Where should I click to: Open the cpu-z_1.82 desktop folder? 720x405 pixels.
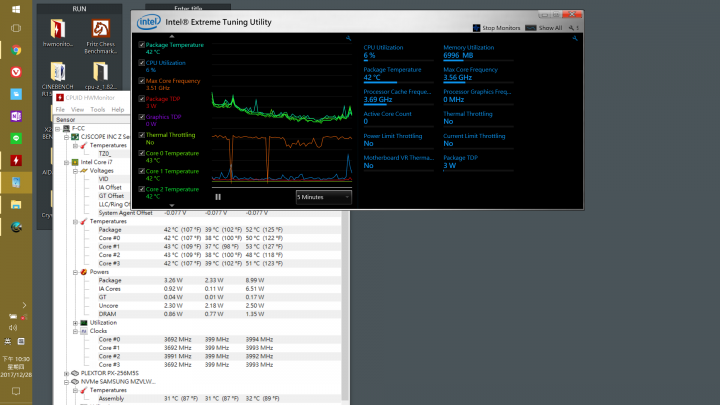click(101, 72)
